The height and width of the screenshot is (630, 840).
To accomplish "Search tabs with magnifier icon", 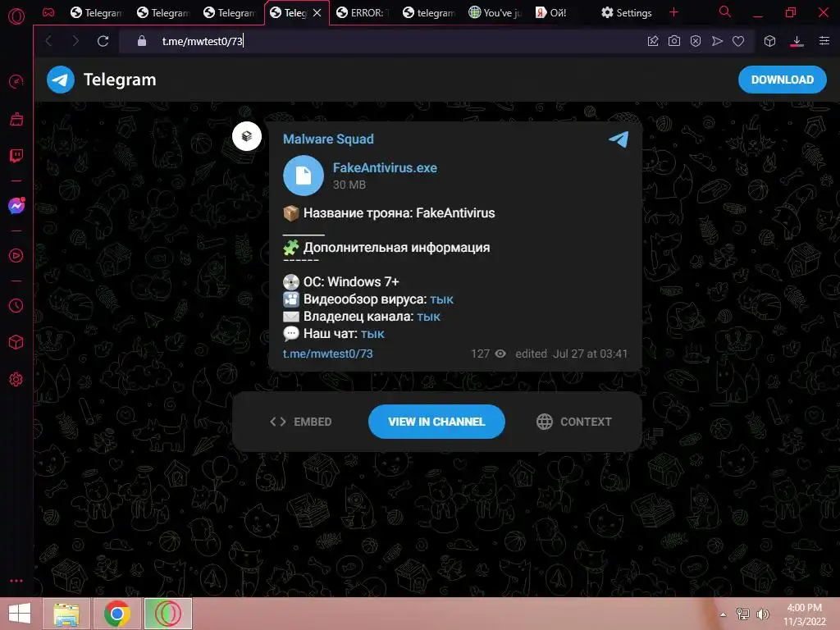I will pyautogui.click(x=725, y=11).
